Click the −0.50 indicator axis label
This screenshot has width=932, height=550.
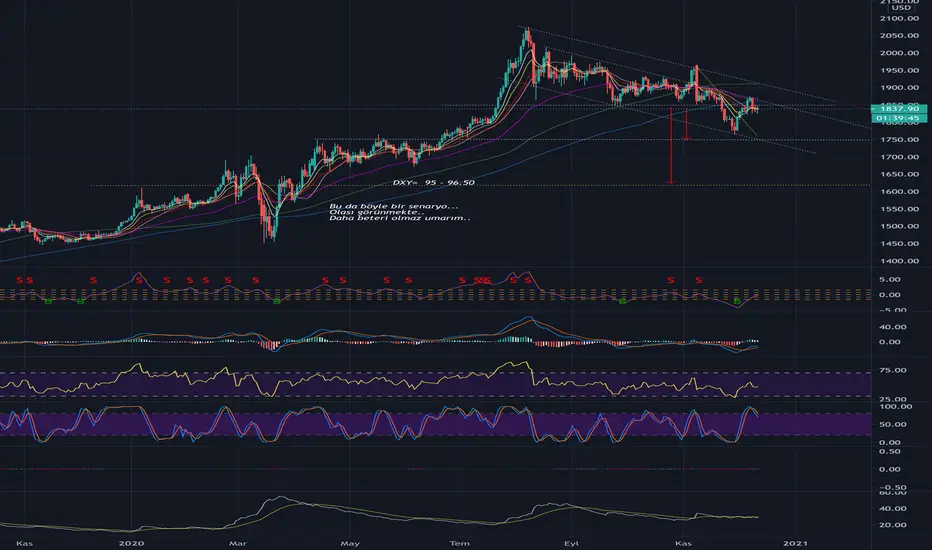tap(890, 488)
